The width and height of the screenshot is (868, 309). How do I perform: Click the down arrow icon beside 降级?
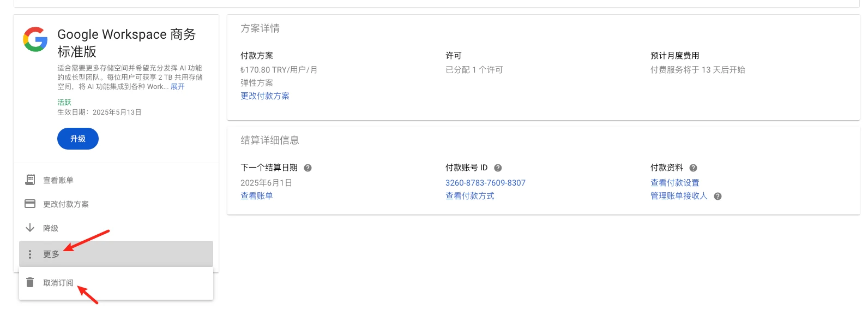click(30, 228)
